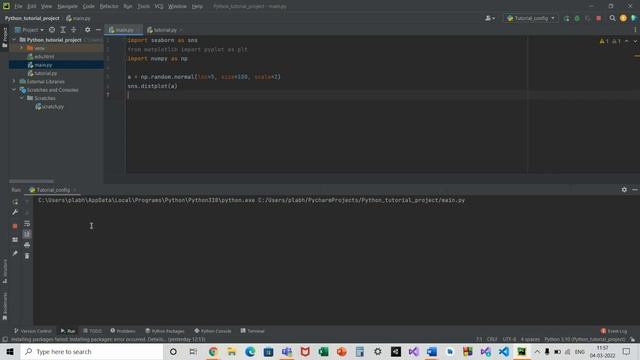Collapse Scratches and Consoles node

[x=14, y=90]
